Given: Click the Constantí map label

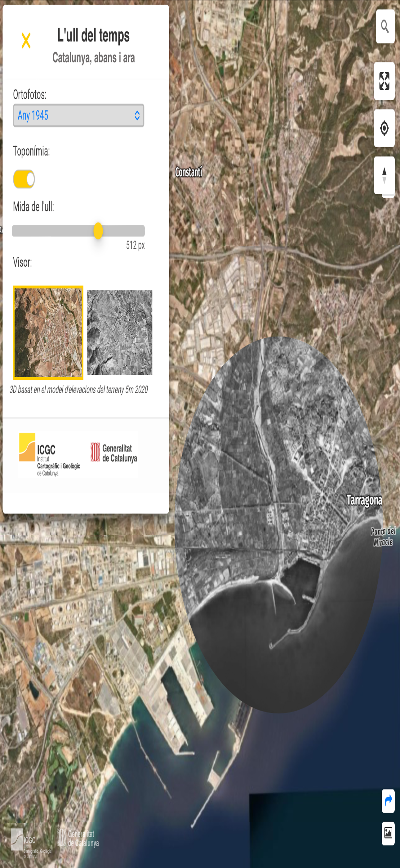Looking at the screenshot, I should point(189,172).
